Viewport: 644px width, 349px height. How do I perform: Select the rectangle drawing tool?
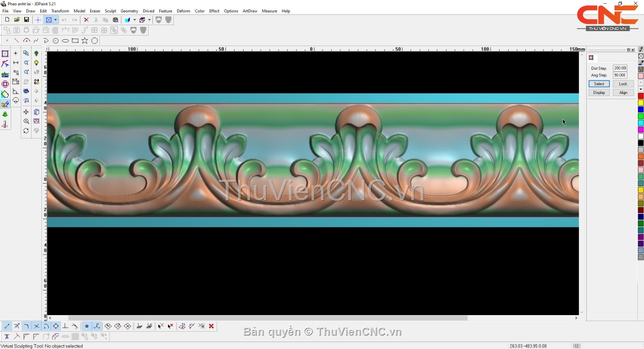tap(75, 41)
